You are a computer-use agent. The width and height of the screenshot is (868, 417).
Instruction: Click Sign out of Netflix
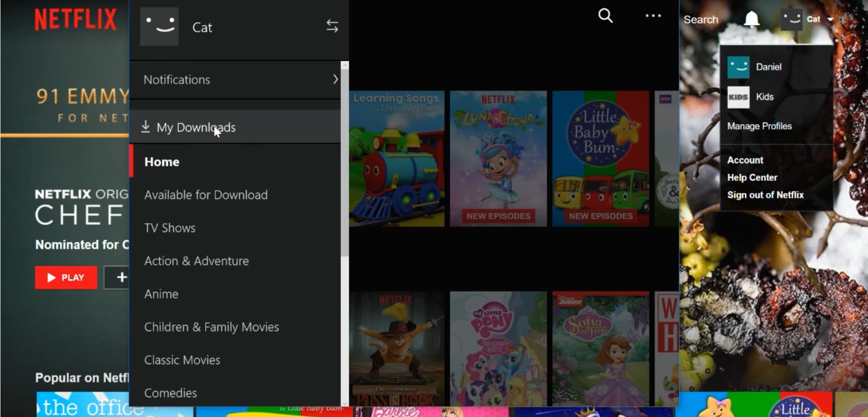(765, 194)
